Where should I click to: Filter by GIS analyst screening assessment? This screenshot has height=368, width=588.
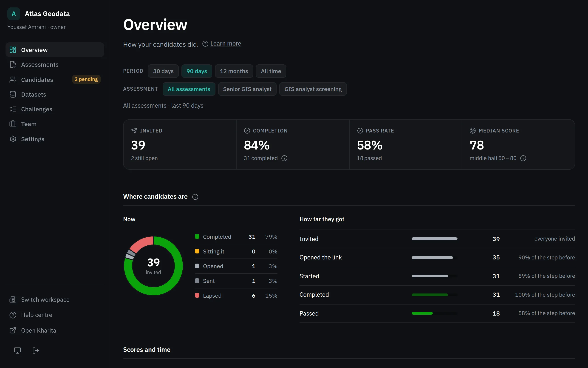313,89
